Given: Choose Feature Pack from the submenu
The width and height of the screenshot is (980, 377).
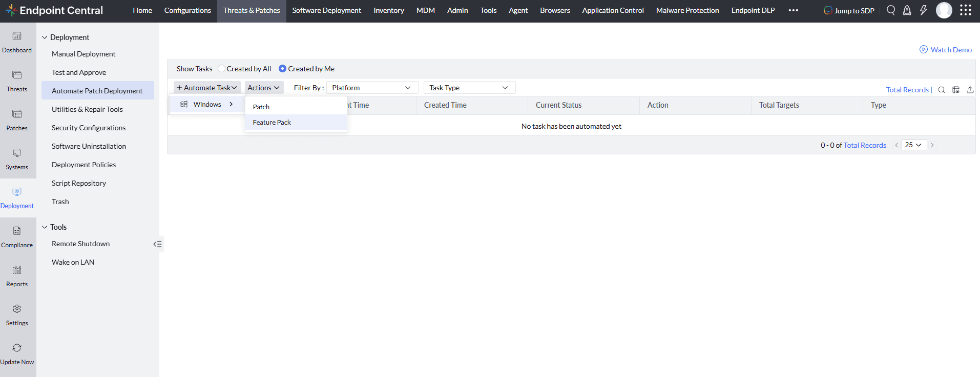Looking at the screenshot, I should [296, 122].
